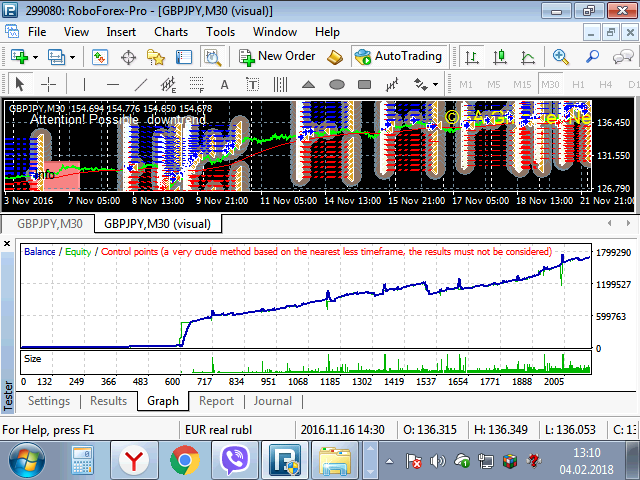The width and height of the screenshot is (640, 480).
Task: Select the horizontal line tool
Action: click(113, 84)
